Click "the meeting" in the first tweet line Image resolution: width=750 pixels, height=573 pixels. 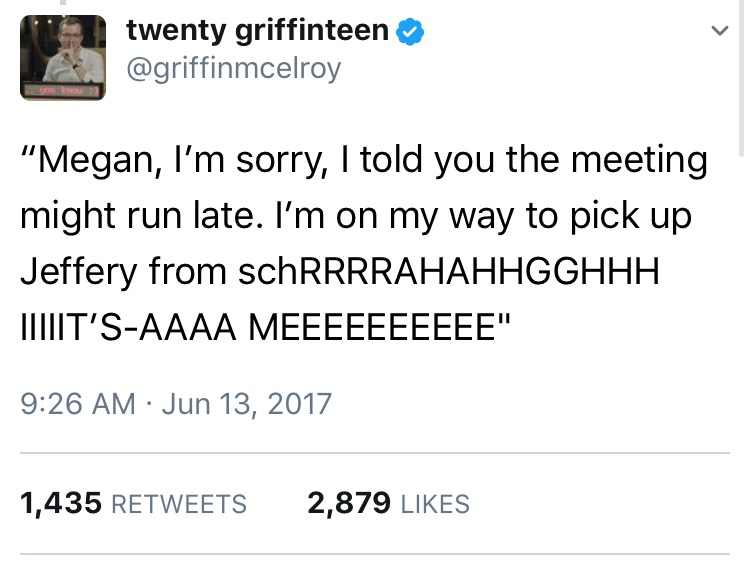[611, 162]
